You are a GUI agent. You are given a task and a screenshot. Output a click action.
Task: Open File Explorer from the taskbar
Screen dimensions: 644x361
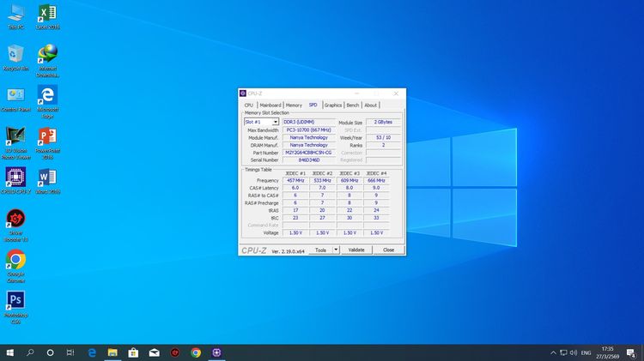coord(112,352)
